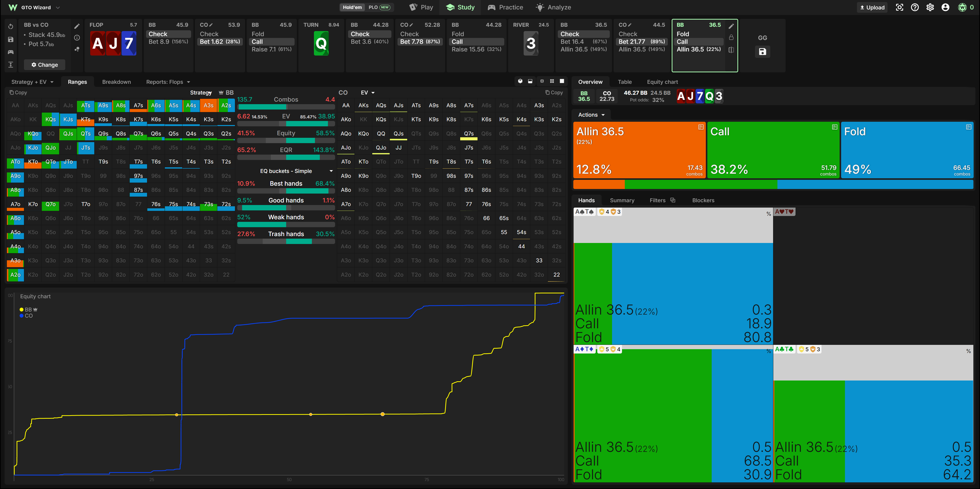Select the 3D cube matrix view toggle
Screen dimensions: 980x489
point(520,81)
